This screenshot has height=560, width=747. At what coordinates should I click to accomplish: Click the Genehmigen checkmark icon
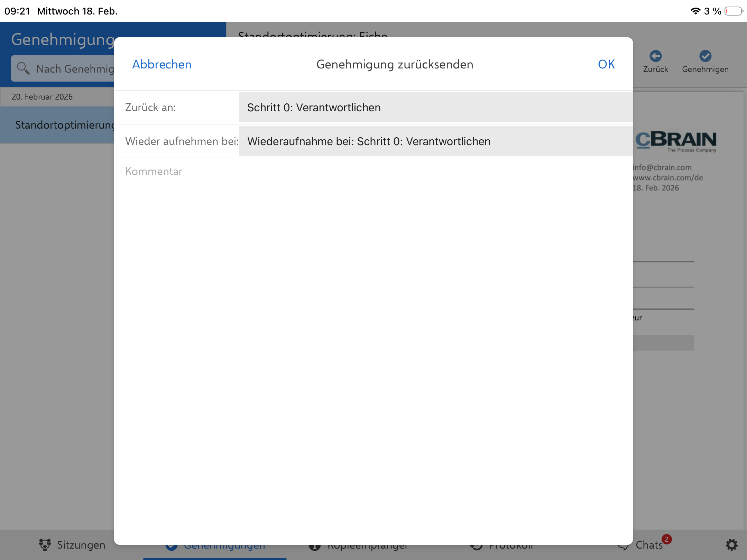705,56
